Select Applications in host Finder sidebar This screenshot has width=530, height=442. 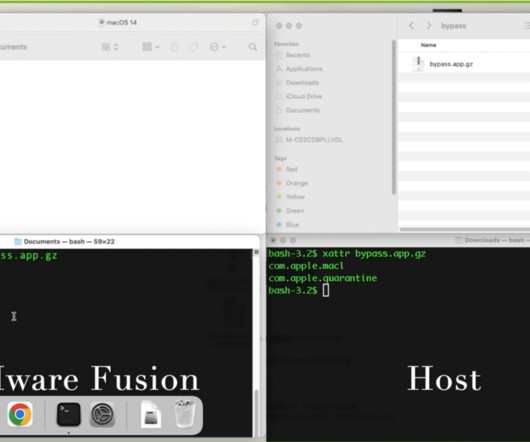point(304,69)
